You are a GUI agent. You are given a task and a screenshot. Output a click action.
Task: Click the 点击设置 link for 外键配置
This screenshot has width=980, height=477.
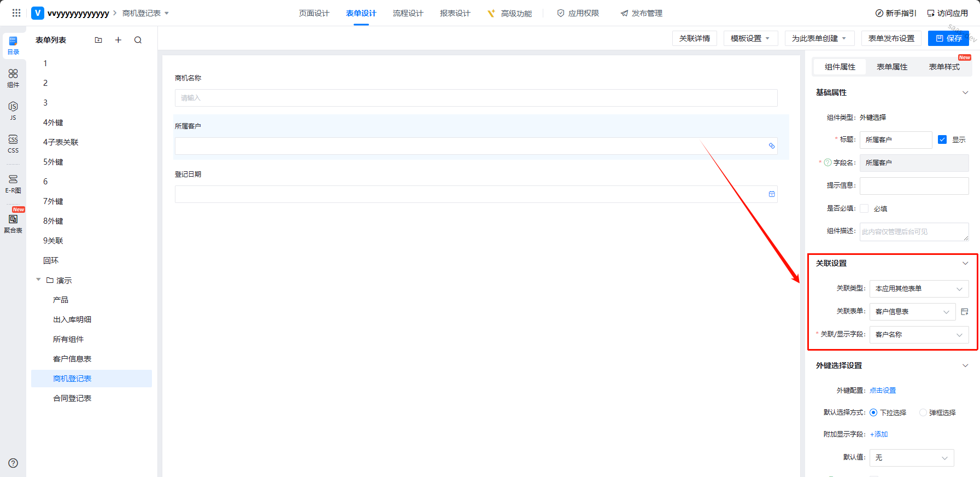(x=883, y=391)
